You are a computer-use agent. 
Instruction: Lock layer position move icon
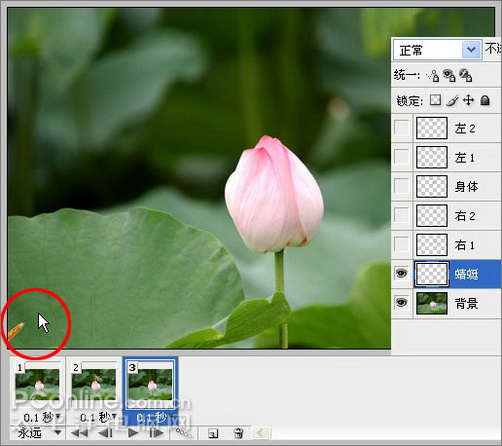click(469, 100)
